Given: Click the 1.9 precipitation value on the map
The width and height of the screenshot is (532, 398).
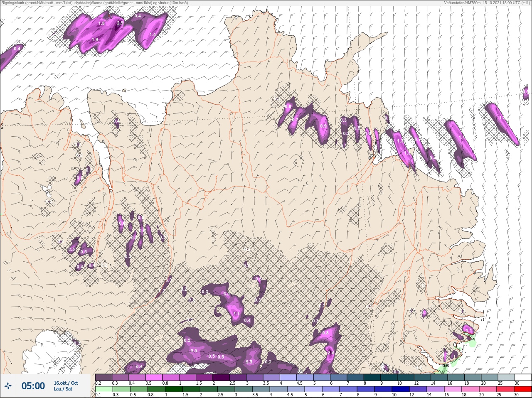Looking at the screenshot, I should tap(95, 39).
